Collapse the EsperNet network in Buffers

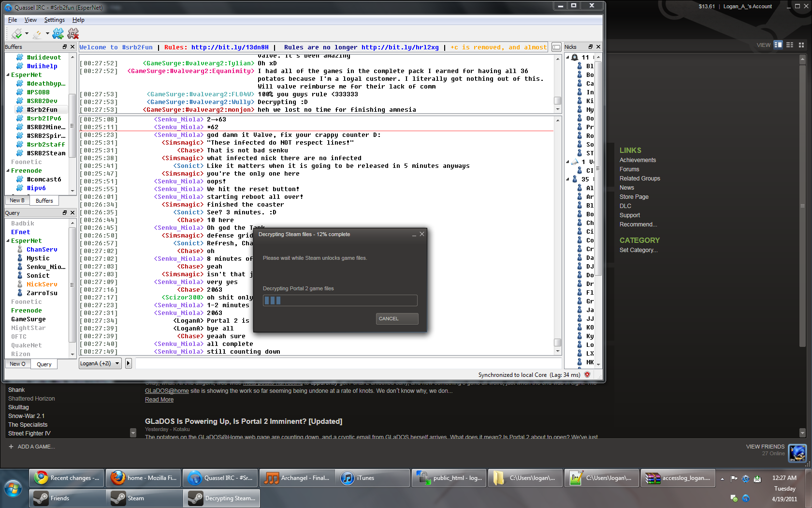8,75
